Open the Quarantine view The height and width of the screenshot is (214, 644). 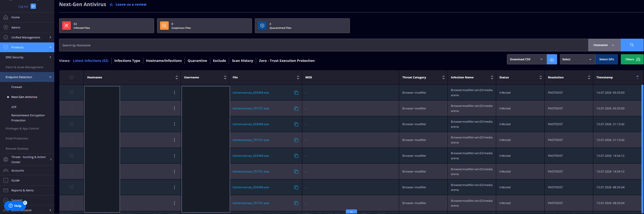click(197, 61)
